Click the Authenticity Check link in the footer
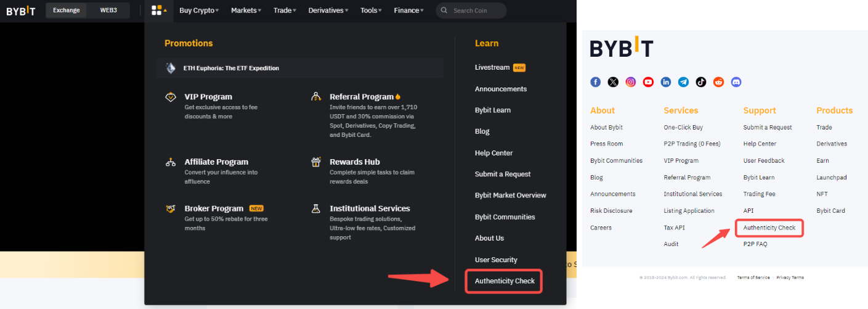 point(769,228)
